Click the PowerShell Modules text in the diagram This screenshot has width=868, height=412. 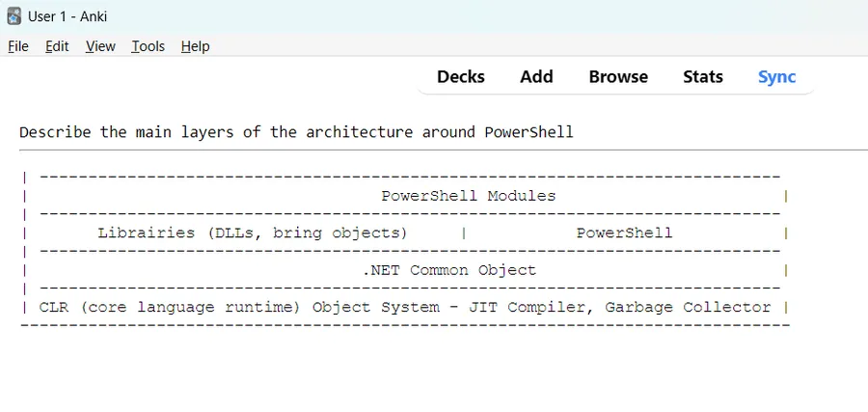(x=469, y=196)
